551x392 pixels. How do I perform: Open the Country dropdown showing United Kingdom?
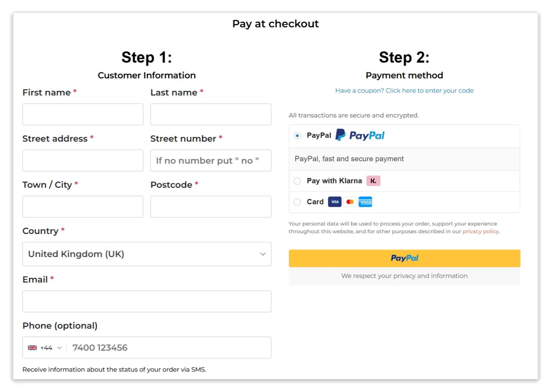(147, 254)
